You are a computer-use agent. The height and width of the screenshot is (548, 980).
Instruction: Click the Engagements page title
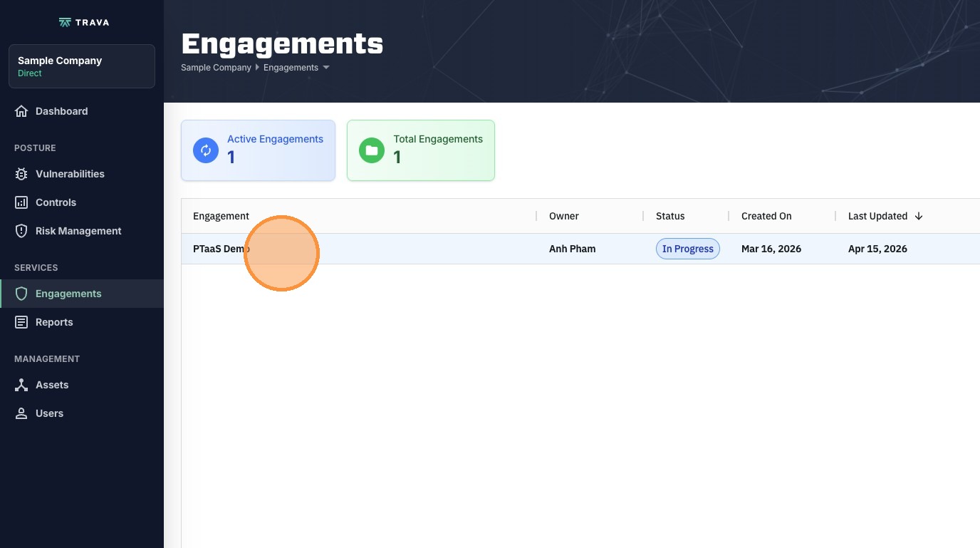coord(282,43)
